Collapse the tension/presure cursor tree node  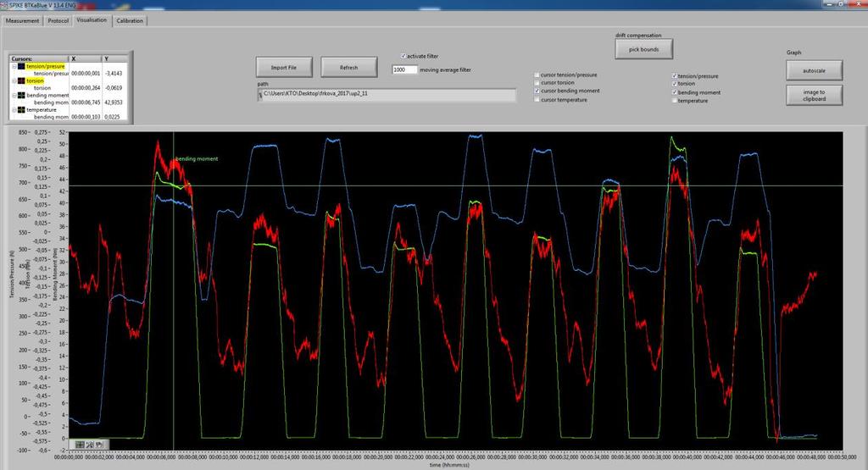point(14,66)
